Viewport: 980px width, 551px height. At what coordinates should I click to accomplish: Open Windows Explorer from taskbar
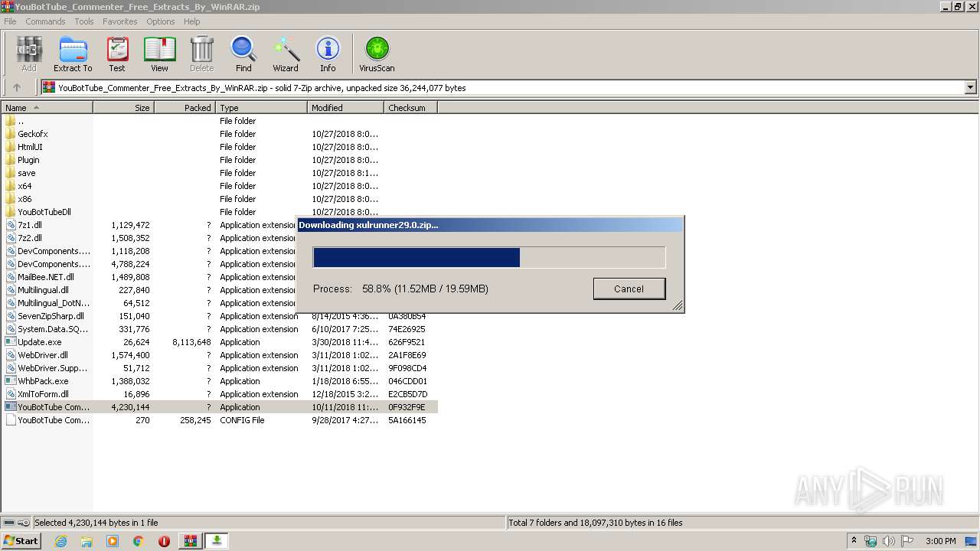point(87,541)
